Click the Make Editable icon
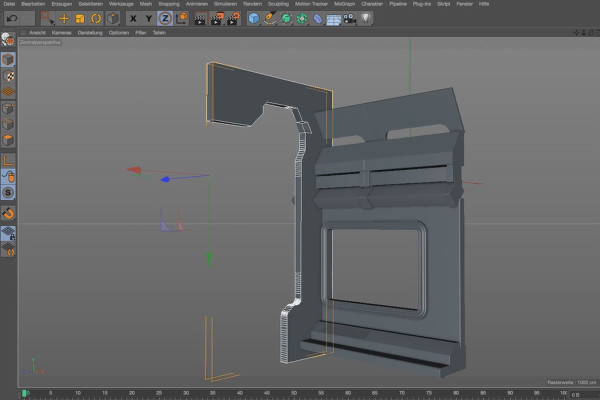 [8, 39]
